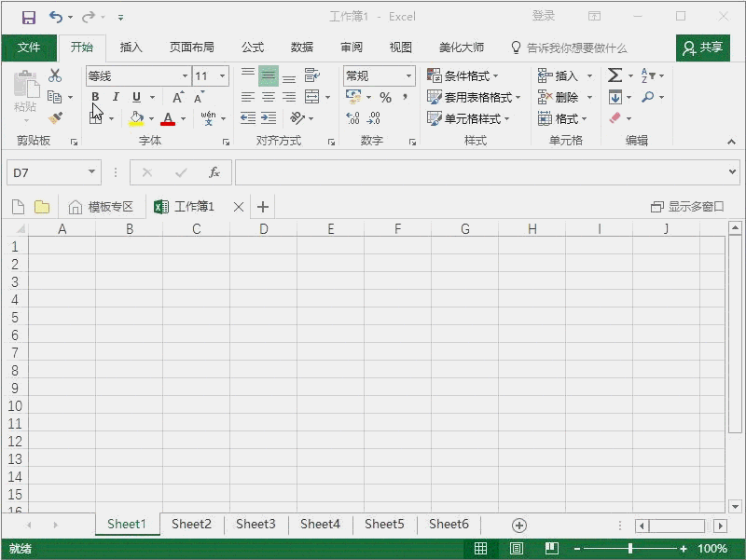Open the font size dropdown showing 11
The width and height of the screenshot is (746, 560).
click(x=222, y=76)
